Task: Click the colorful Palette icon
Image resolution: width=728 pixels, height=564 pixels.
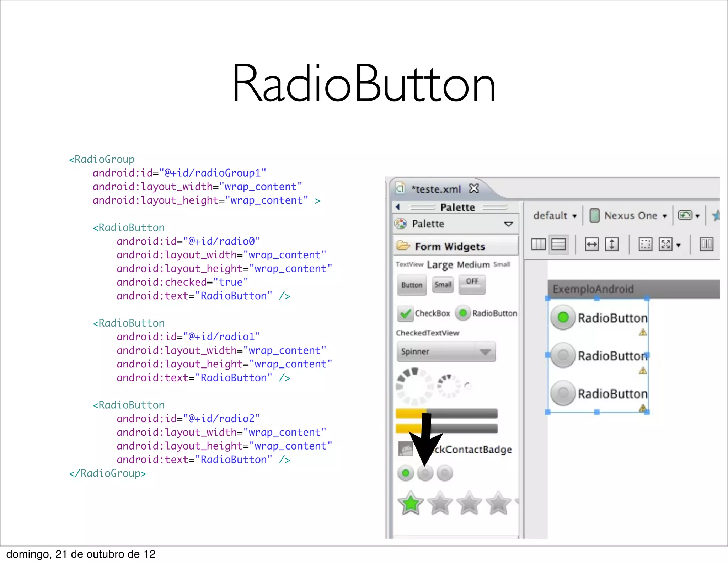Action: coord(401,224)
